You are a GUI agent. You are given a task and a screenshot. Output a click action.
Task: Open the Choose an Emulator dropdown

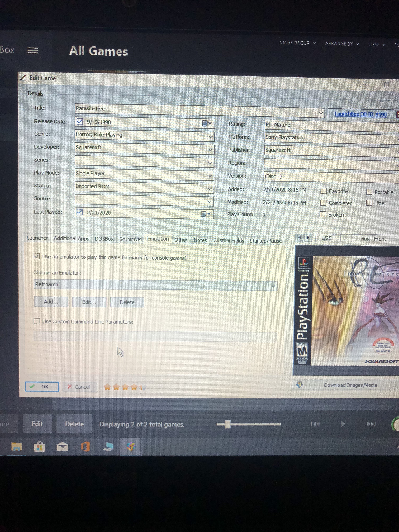pos(155,285)
